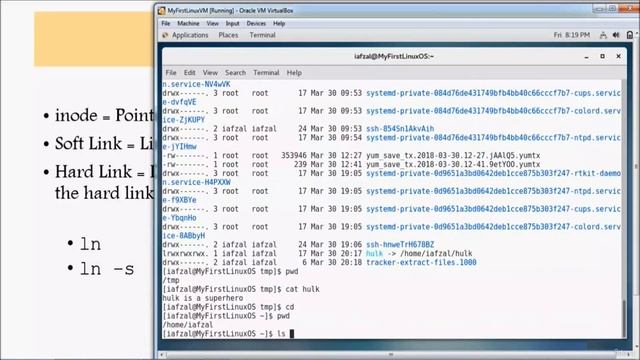The image size is (640, 360).
Task: Click the Applications foot logo icon
Action: [165, 36]
